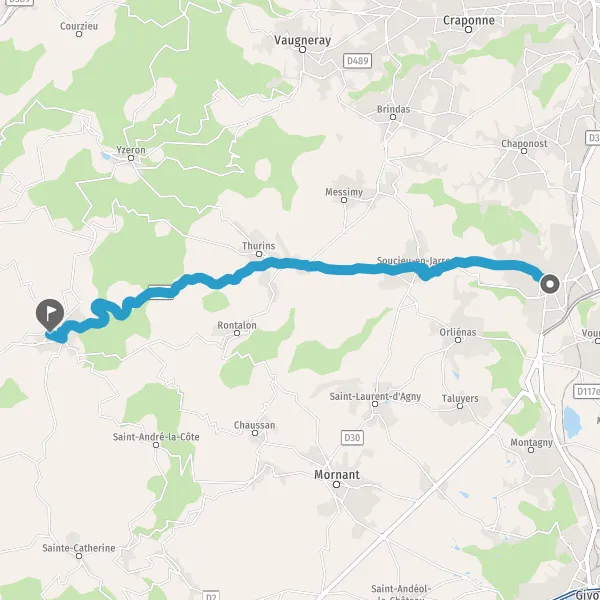600x600 pixels.
Task: Select the Chaponost town label
Action: point(524,143)
